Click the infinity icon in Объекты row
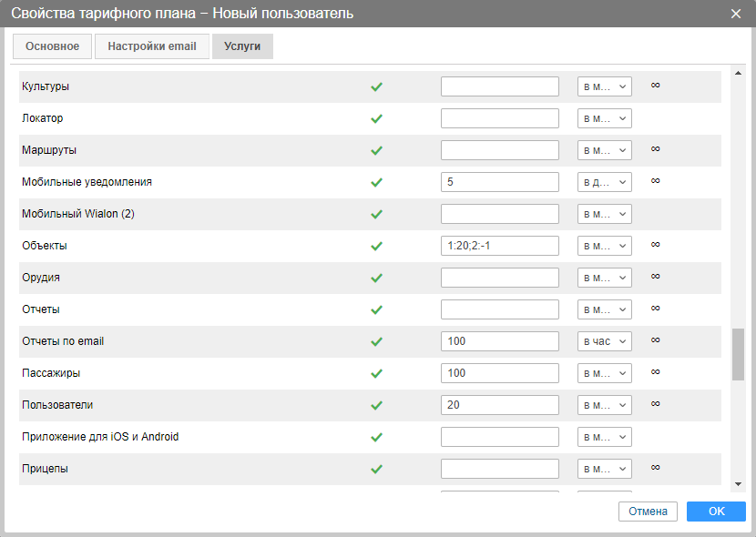Viewport: 756px width, 537px height. 655,245
